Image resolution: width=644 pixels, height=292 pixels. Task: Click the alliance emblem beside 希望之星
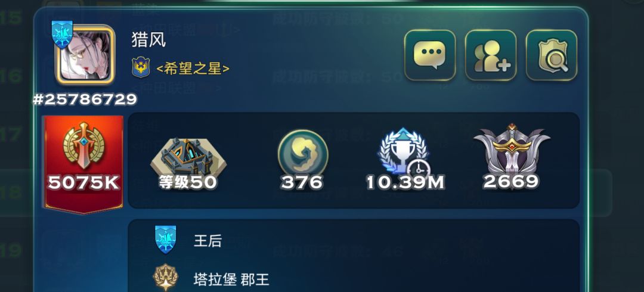point(141,67)
